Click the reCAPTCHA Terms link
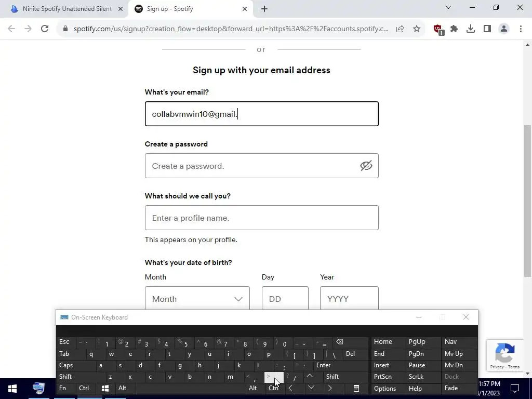 (514, 367)
